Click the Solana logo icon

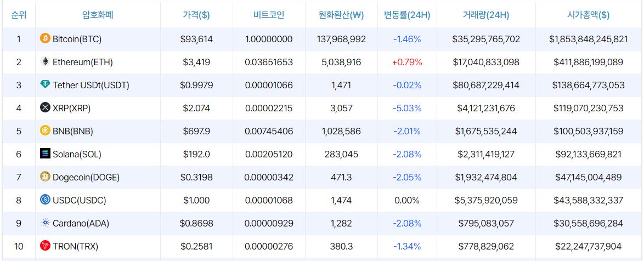coord(45,154)
